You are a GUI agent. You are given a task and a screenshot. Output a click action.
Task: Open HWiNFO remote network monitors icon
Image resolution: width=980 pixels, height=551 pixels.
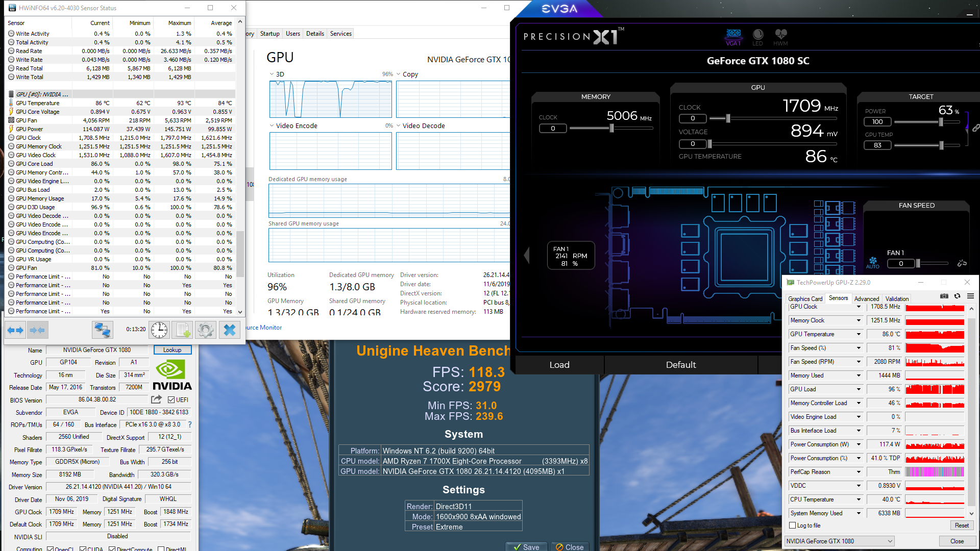[102, 330]
